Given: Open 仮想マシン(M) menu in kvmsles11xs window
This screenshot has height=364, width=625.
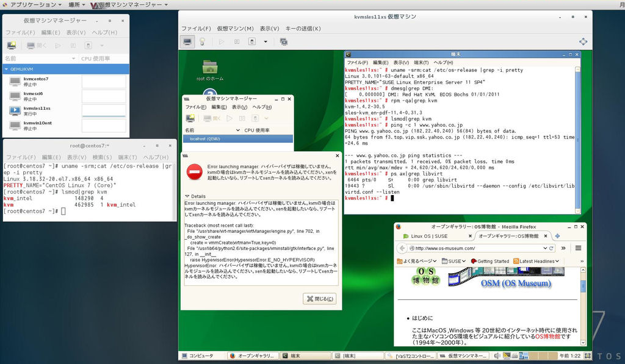Looking at the screenshot, I should pos(235,29).
